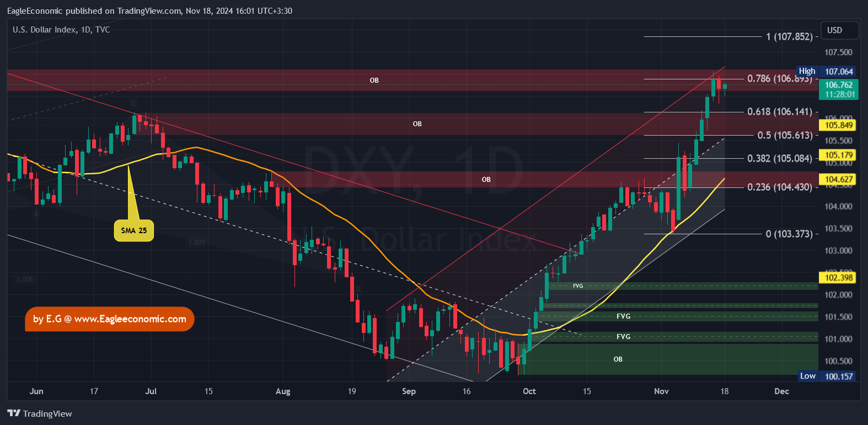Click the 0.786 (106.893) Fibonacci label
Image resolution: width=868 pixels, height=425 pixels.
[x=779, y=78]
